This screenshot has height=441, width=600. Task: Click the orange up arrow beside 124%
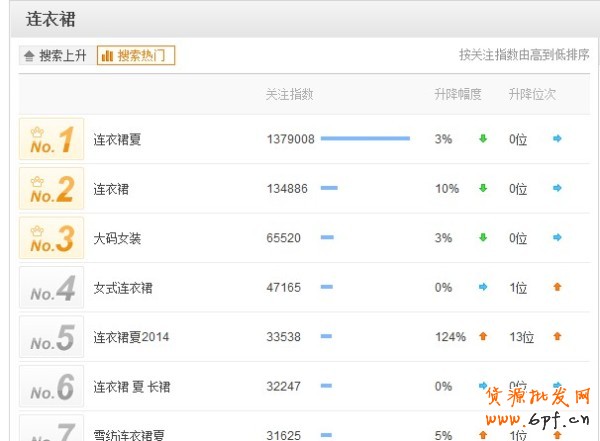pyautogui.click(x=483, y=337)
